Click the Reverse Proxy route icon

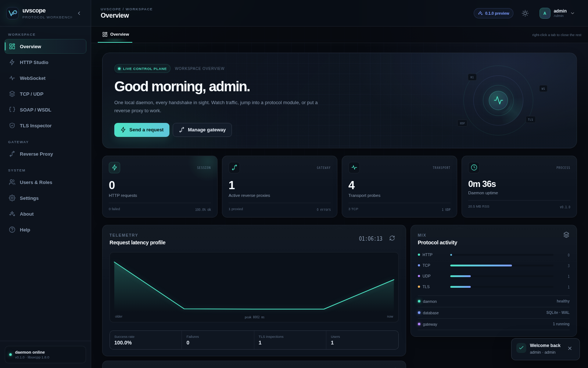pos(12,154)
